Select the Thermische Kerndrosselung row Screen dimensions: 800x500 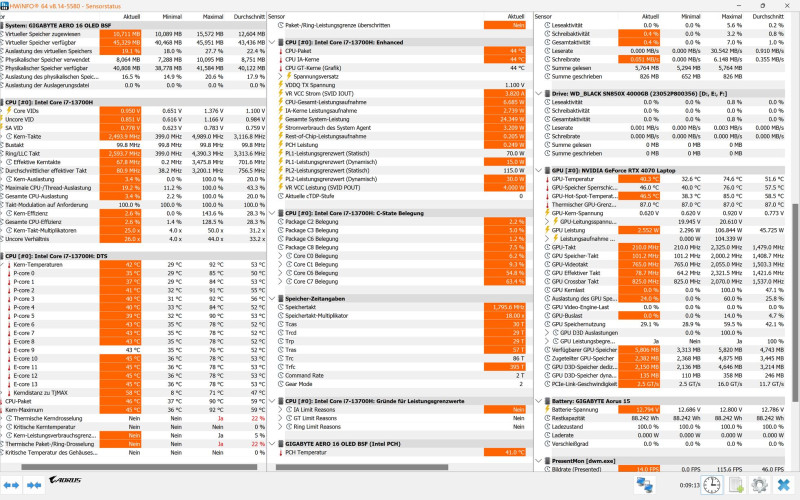pyautogui.click(x=133, y=418)
